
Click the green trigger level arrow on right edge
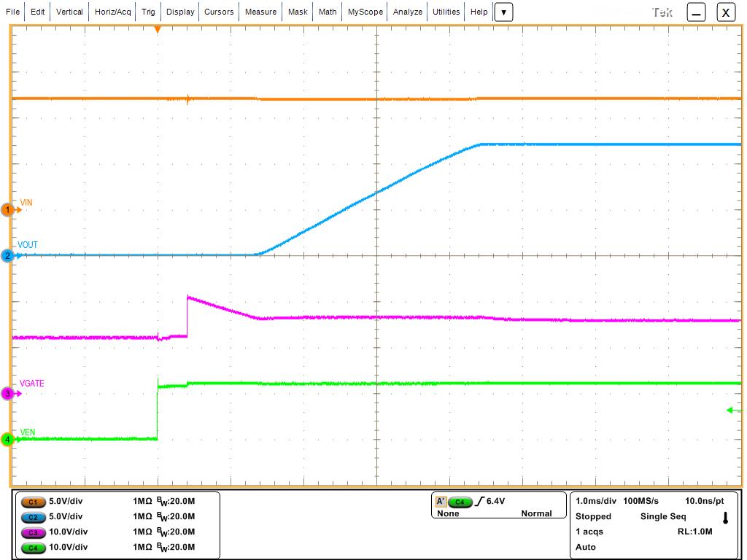coord(733,411)
